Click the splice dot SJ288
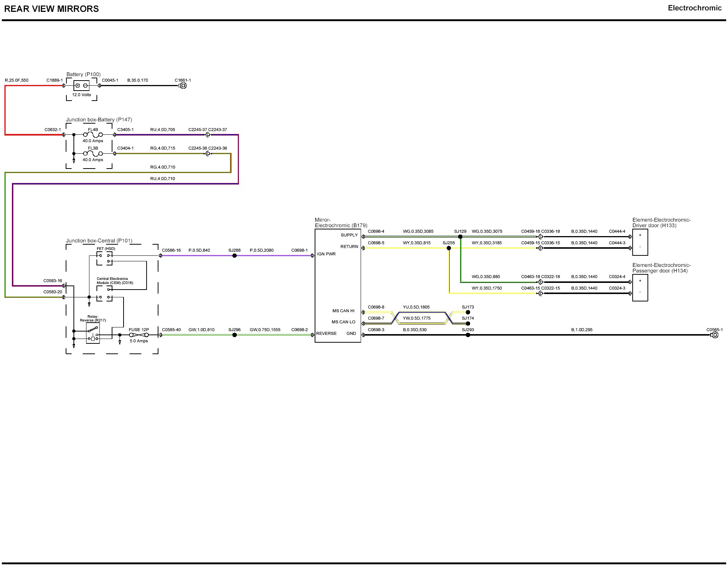Screen dimensions: 728x568 coord(235,255)
